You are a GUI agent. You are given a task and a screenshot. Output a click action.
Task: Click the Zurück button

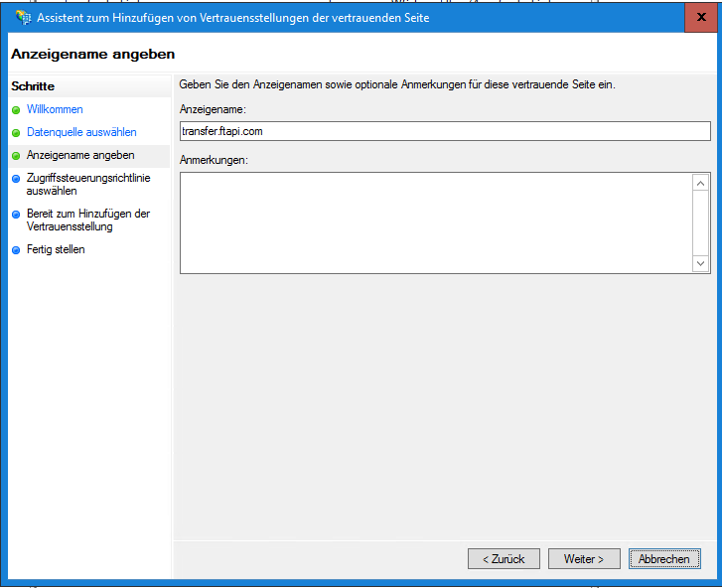tap(504, 559)
